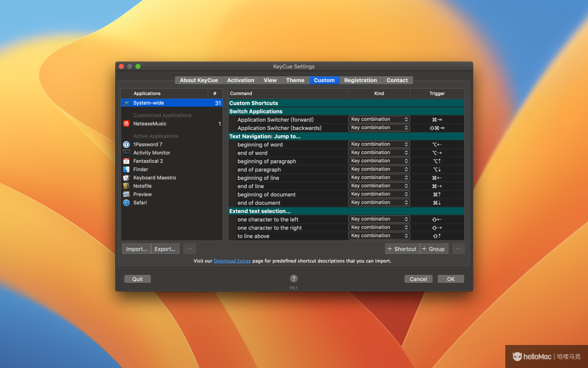
Task: Switch to the Contact tab
Action: pyautogui.click(x=397, y=80)
